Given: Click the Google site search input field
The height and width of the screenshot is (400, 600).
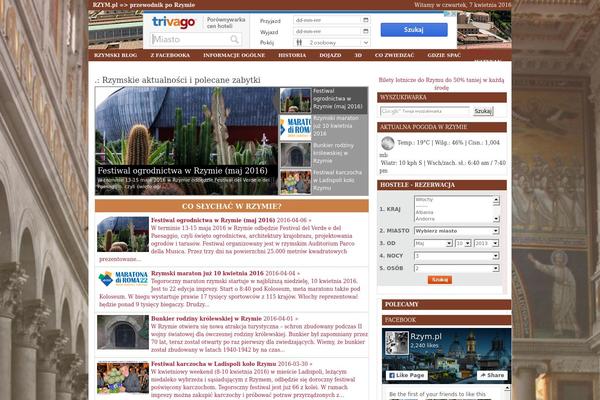Looking at the screenshot, I should (x=425, y=111).
